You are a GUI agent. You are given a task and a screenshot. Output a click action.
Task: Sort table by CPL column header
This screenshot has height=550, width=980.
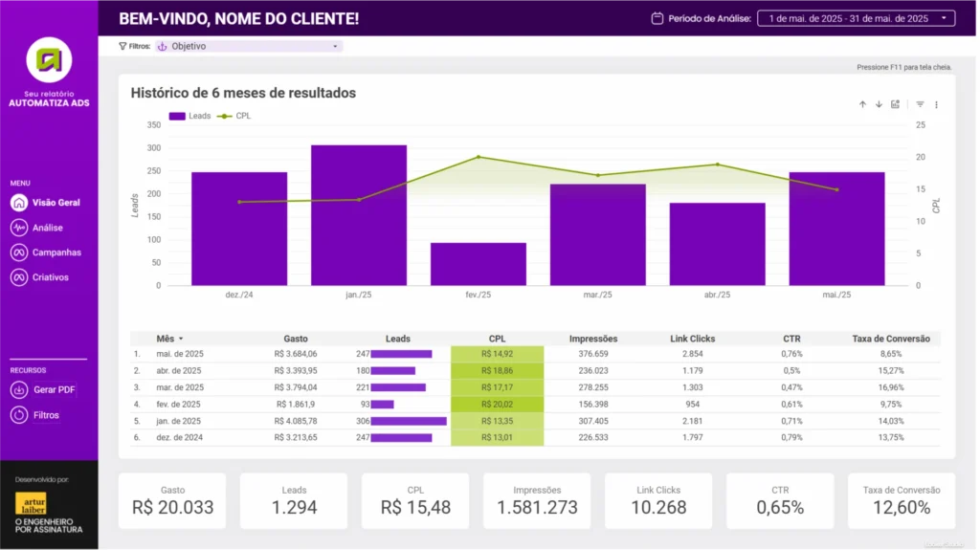click(497, 339)
